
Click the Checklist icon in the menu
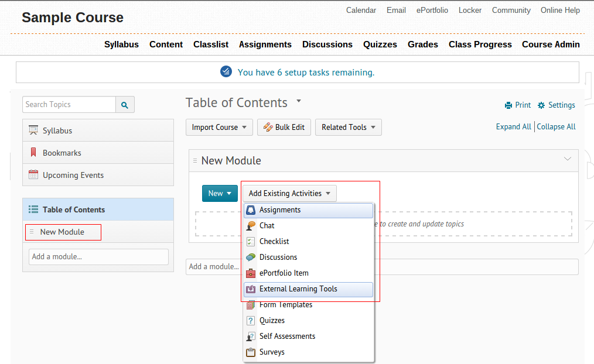(x=251, y=242)
